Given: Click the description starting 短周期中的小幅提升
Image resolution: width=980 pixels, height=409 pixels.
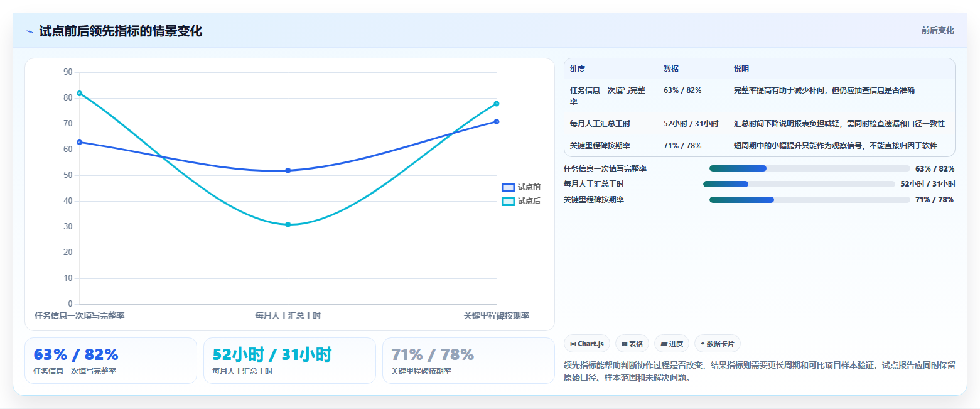Looking at the screenshot, I should pyautogui.click(x=836, y=146).
